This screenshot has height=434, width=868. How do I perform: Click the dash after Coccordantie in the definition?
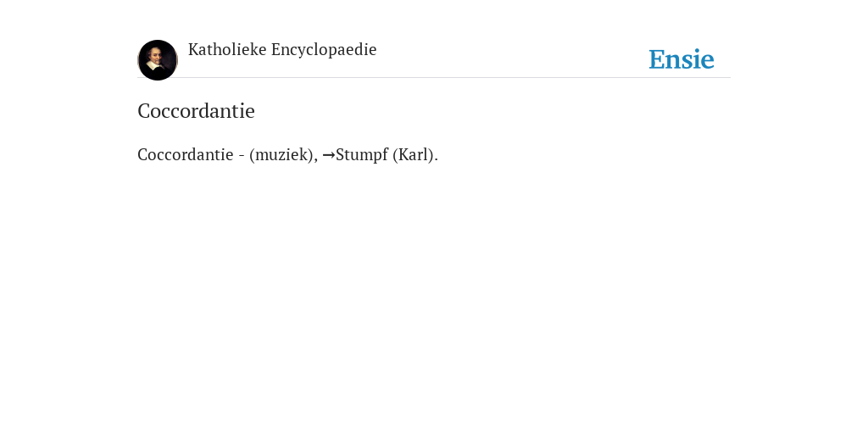tap(242, 156)
